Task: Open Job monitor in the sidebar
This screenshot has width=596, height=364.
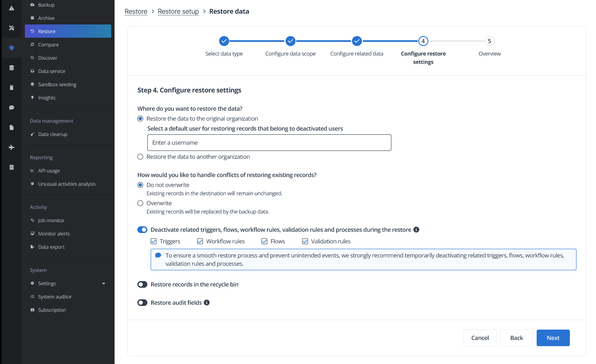Action: click(51, 221)
